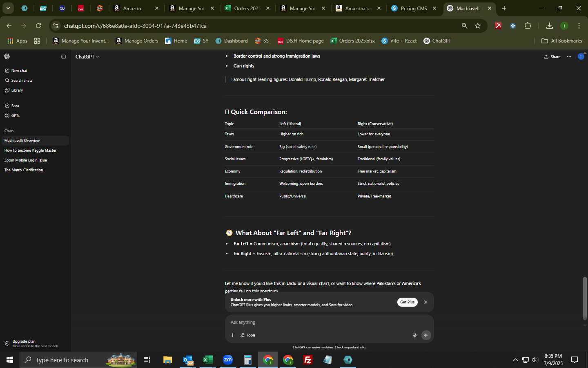Open Manage Orders bookmark
This screenshot has height=368, width=588.
click(137, 41)
